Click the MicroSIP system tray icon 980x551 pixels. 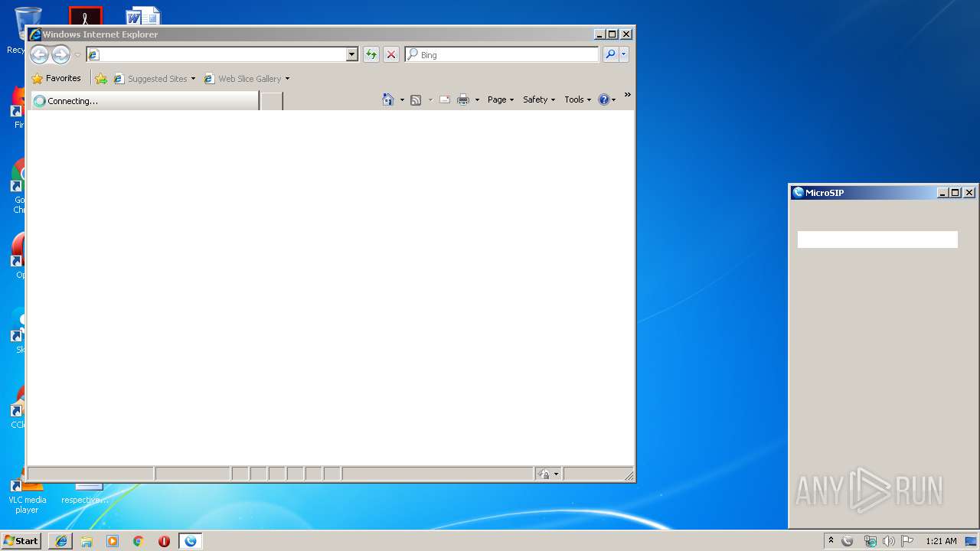click(x=848, y=541)
